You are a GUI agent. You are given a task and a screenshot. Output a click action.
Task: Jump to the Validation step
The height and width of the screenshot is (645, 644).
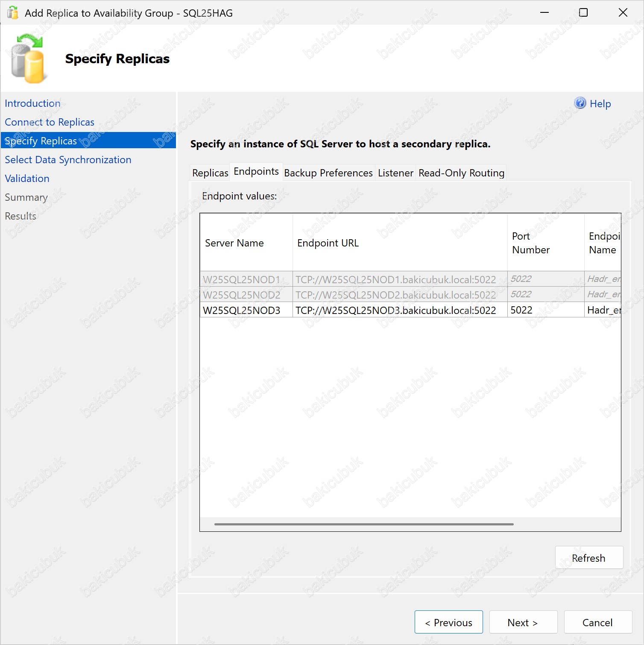27,179
